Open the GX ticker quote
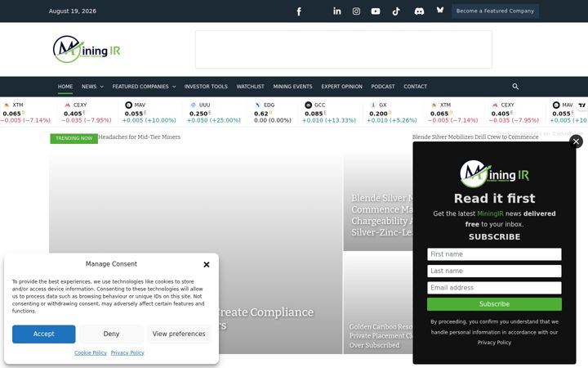This screenshot has width=588, height=368. 391,112
